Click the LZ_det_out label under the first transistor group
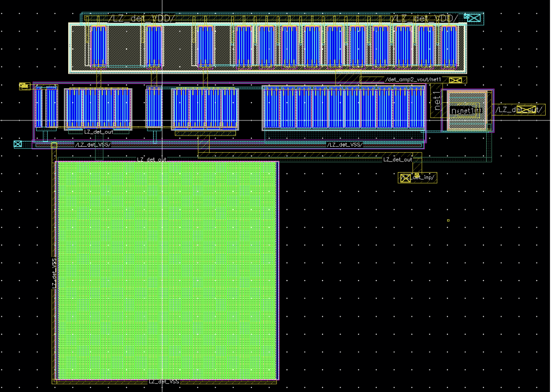 tap(98, 132)
